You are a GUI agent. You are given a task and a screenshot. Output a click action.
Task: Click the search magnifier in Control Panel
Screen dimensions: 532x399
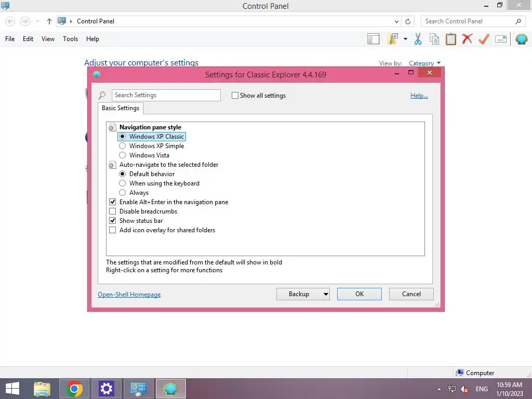(518, 21)
